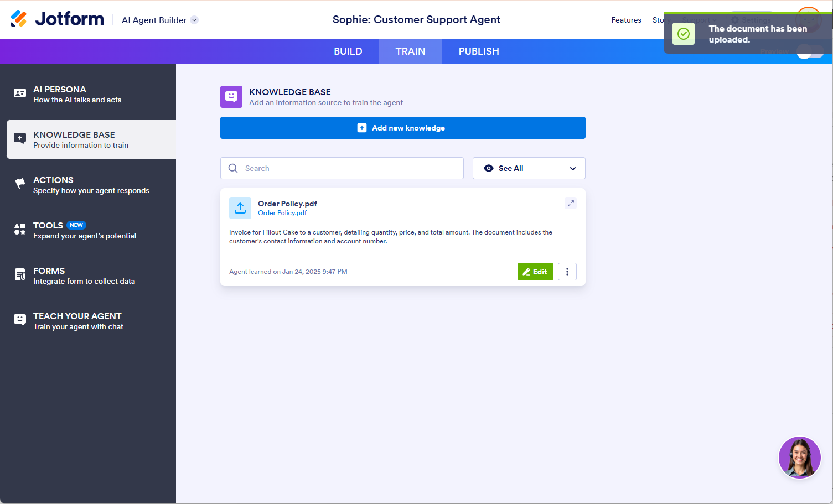Open the support agent avatar chat
Viewport: 833px width, 504px height.
pos(800,458)
